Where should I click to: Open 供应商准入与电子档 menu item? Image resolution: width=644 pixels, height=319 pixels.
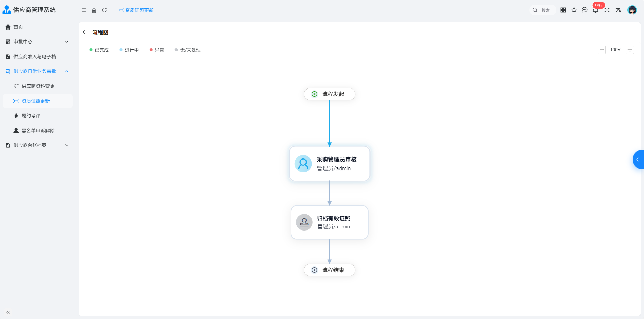pos(38,57)
